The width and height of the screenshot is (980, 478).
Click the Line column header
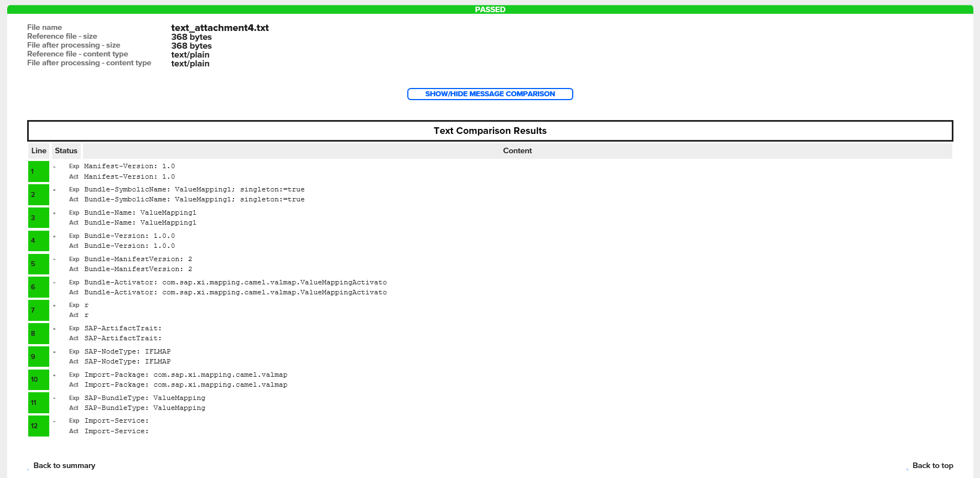tap(39, 150)
